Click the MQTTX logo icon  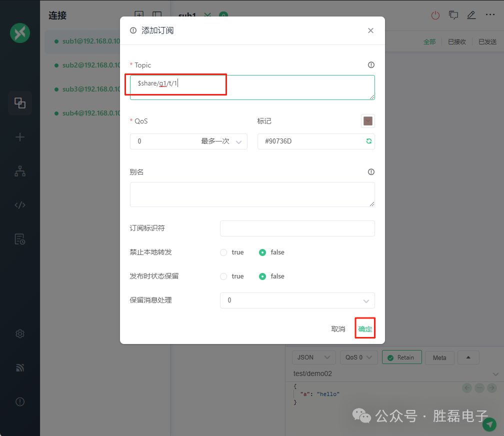click(20, 33)
